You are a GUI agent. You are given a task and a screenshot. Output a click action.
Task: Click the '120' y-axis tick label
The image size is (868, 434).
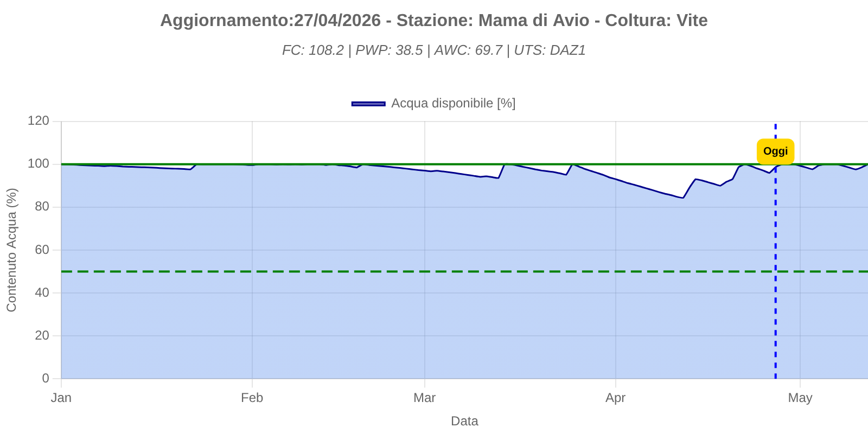coord(39,121)
